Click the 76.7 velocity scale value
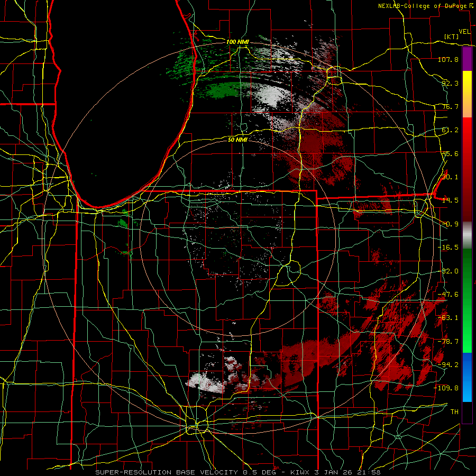476x476 pixels. tap(450, 106)
